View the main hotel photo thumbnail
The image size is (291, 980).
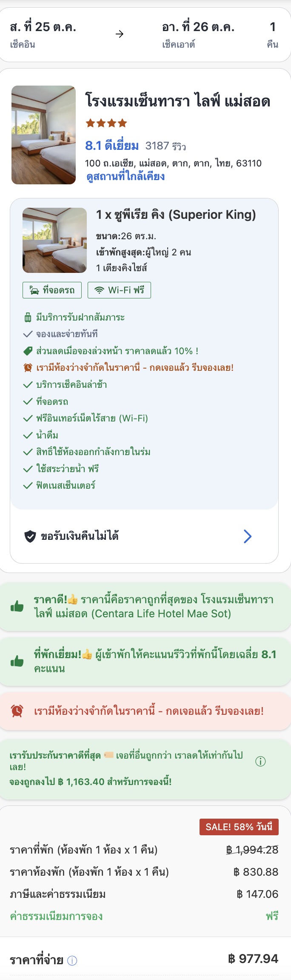point(43,135)
